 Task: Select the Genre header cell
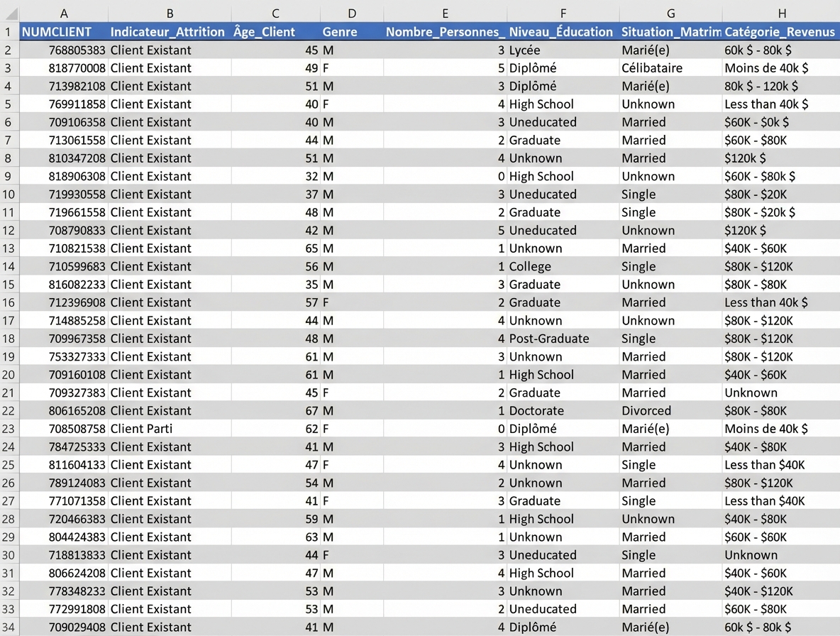[x=340, y=32]
